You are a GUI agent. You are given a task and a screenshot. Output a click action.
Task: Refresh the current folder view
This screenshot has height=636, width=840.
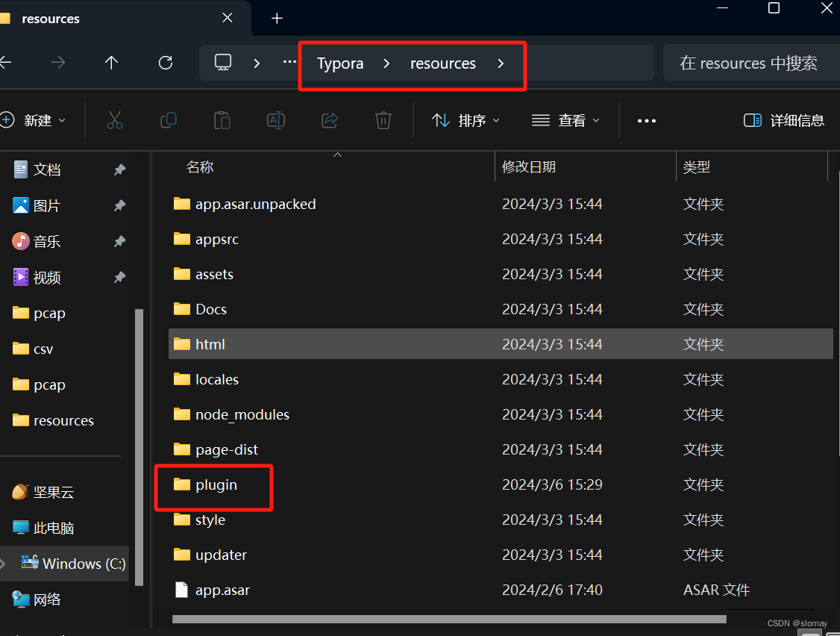pos(165,63)
